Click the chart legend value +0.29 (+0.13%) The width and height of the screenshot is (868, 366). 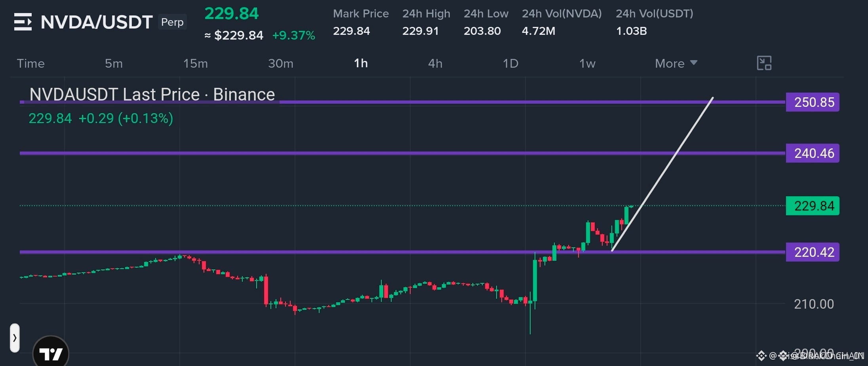click(126, 118)
